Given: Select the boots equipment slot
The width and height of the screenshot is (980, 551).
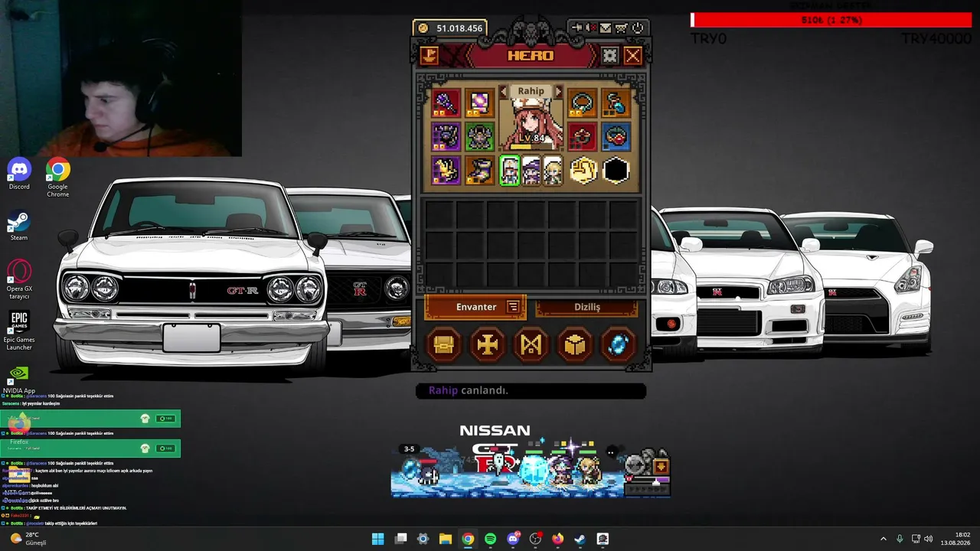Looking at the screenshot, I should [479, 170].
